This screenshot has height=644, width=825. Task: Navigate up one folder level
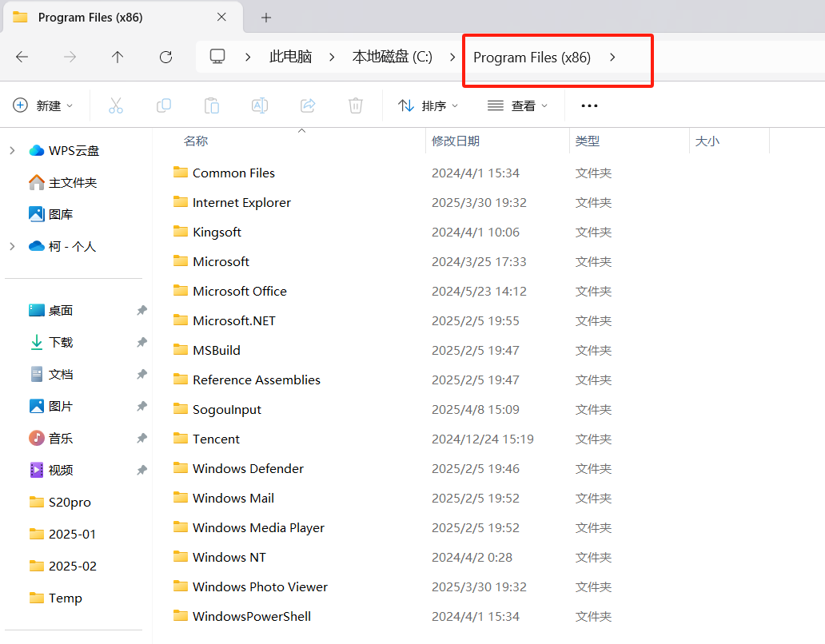point(118,57)
